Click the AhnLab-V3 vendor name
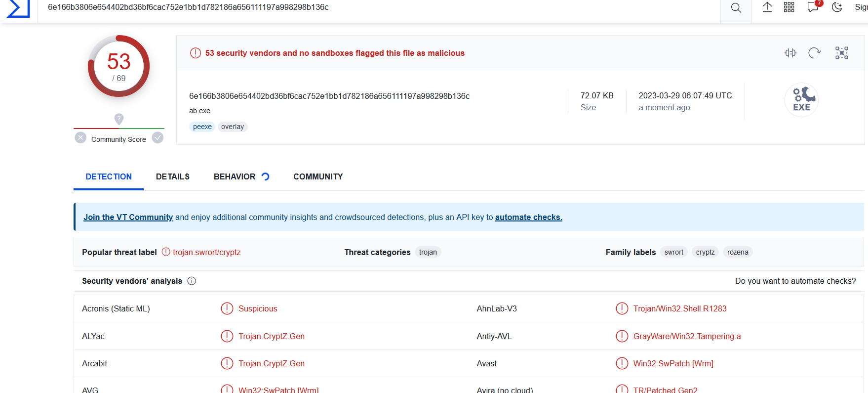868x393 pixels. [x=497, y=308]
